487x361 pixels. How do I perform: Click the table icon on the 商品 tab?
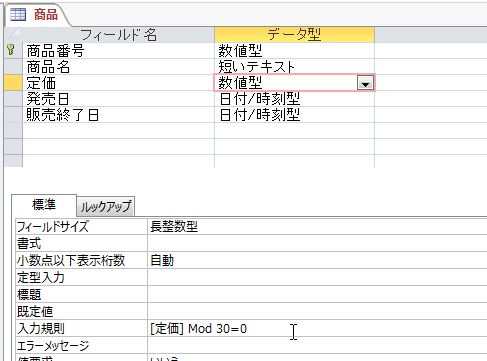(18, 14)
